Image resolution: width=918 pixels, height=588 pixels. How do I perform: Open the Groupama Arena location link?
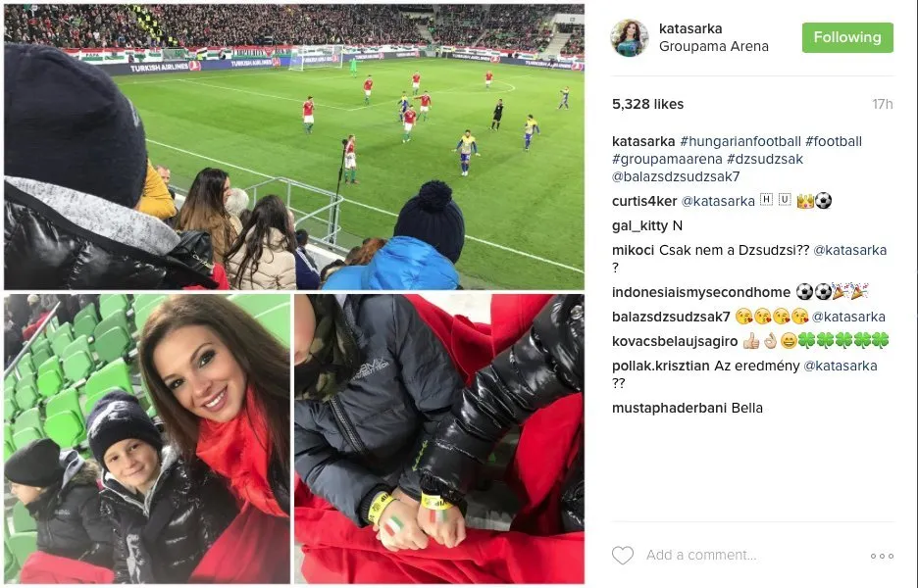tap(713, 46)
